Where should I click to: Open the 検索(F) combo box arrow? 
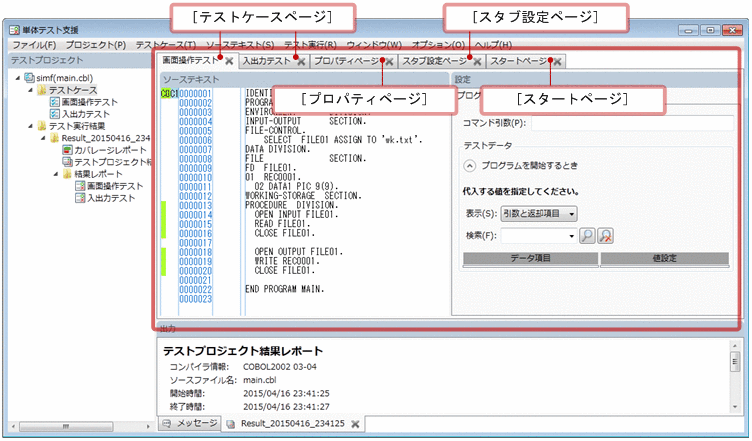(571, 236)
